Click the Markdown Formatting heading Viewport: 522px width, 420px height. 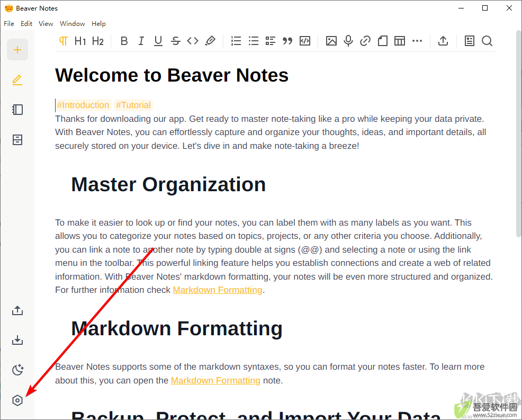(177, 329)
